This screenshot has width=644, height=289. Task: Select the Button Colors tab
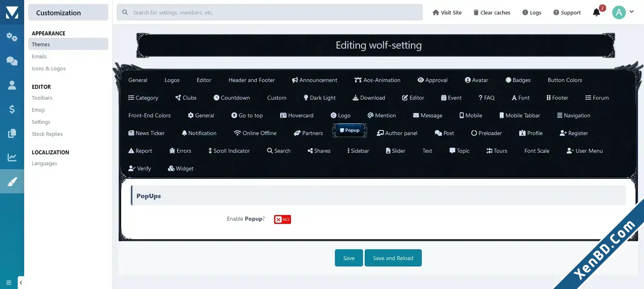[x=565, y=80]
